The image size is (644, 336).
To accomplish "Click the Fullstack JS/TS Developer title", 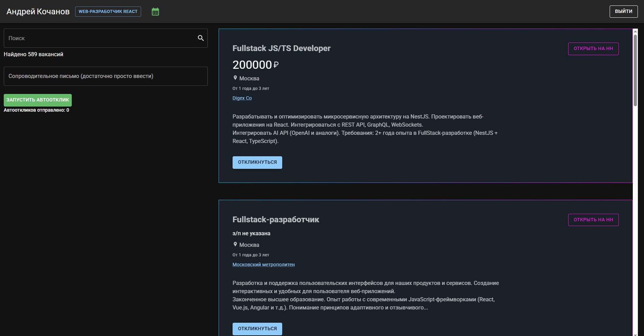I will point(281,48).
